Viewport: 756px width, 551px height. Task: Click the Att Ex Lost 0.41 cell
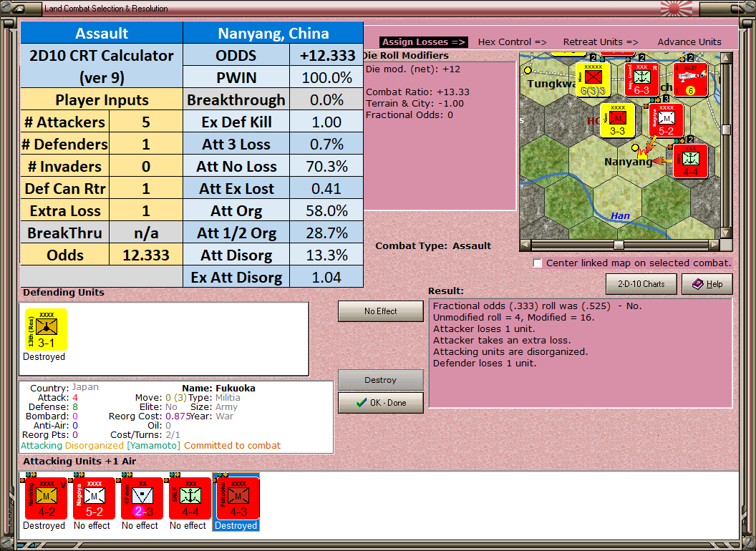click(326, 188)
